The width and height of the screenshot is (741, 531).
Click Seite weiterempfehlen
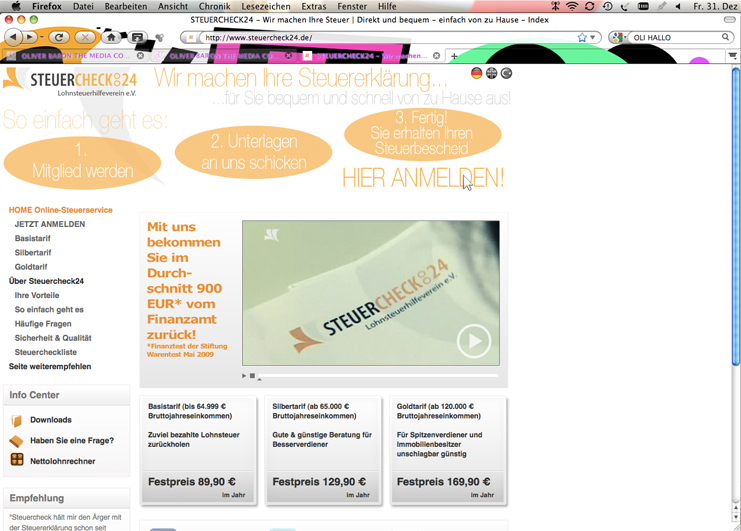[50, 366]
